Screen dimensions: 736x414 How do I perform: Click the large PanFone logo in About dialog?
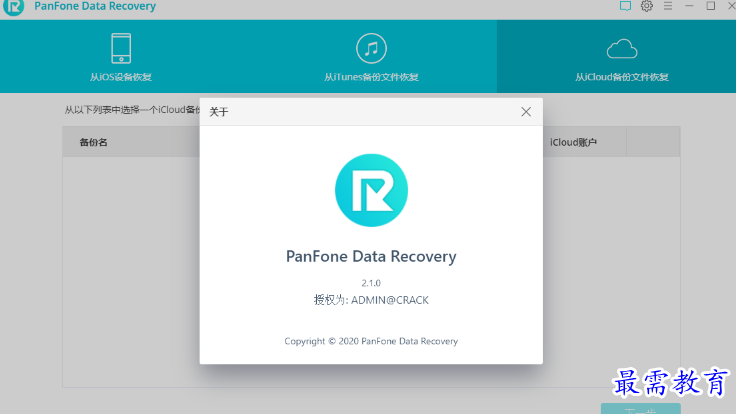pos(371,190)
